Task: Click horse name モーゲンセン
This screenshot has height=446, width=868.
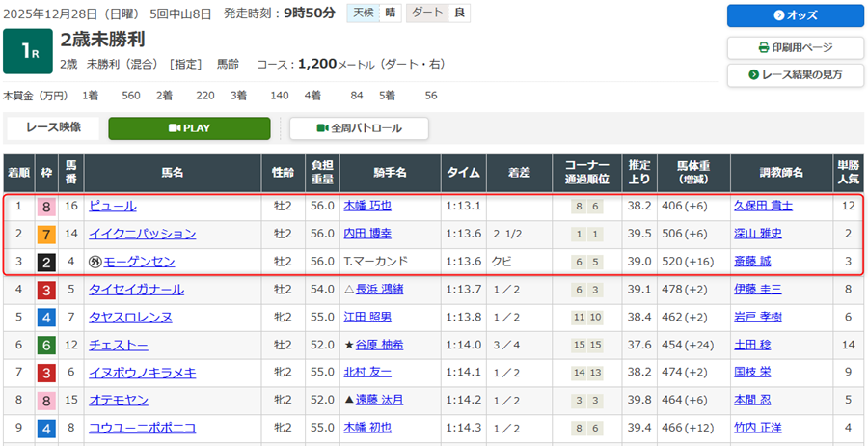Action: coord(138,262)
